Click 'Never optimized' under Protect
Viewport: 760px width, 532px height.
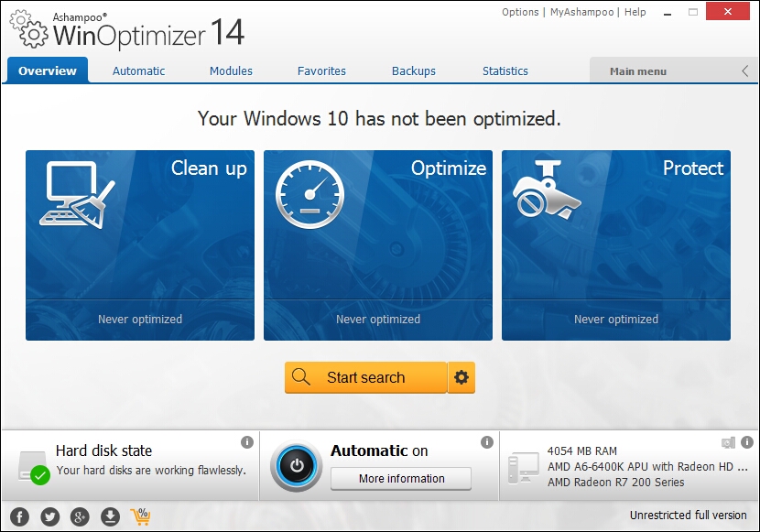tap(616, 319)
